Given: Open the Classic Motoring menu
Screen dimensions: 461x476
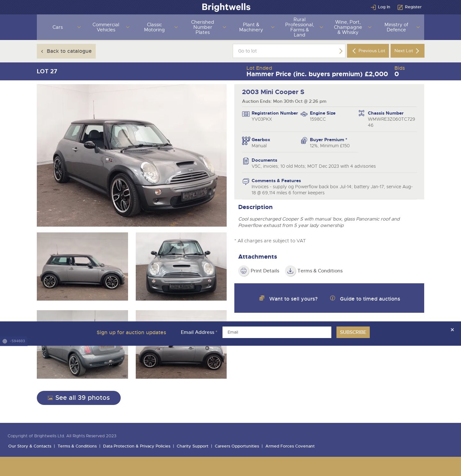Looking at the screenshot, I should coord(154,27).
